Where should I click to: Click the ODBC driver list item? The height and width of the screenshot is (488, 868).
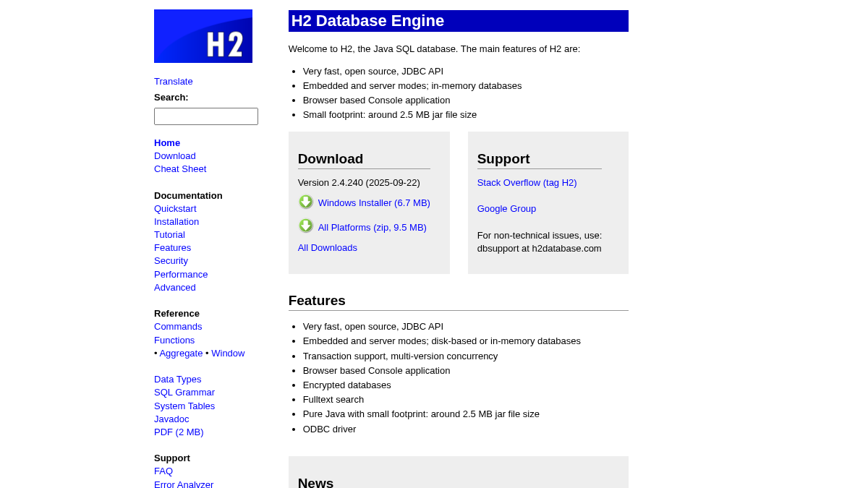pyautogui.click(x=330, y=429)
